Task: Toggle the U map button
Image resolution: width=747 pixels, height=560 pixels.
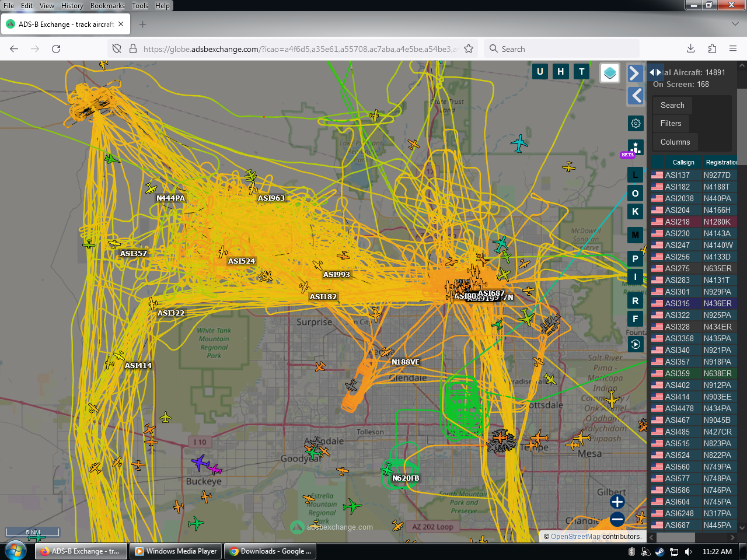Action: tap(540, 72)
